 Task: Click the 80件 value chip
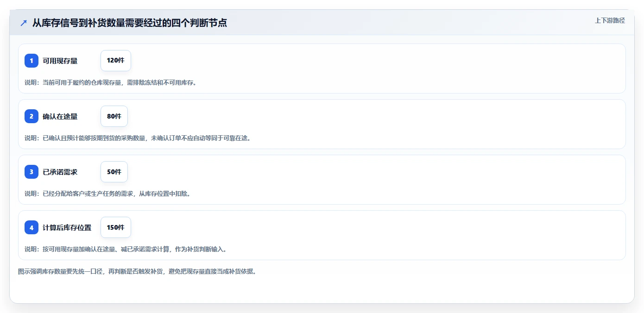[114, 116]
